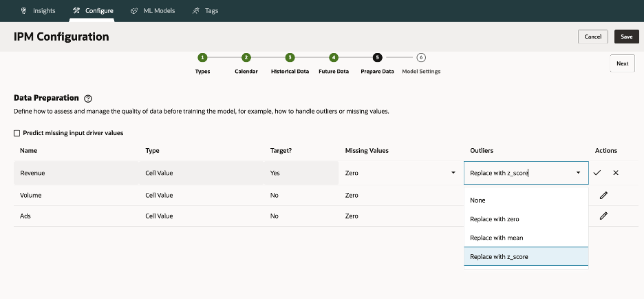Image resolution: width=644 pixels, height=299 pixels.
Task: Open Revenue Missing Values dropdown
Action: click(453, 173)
